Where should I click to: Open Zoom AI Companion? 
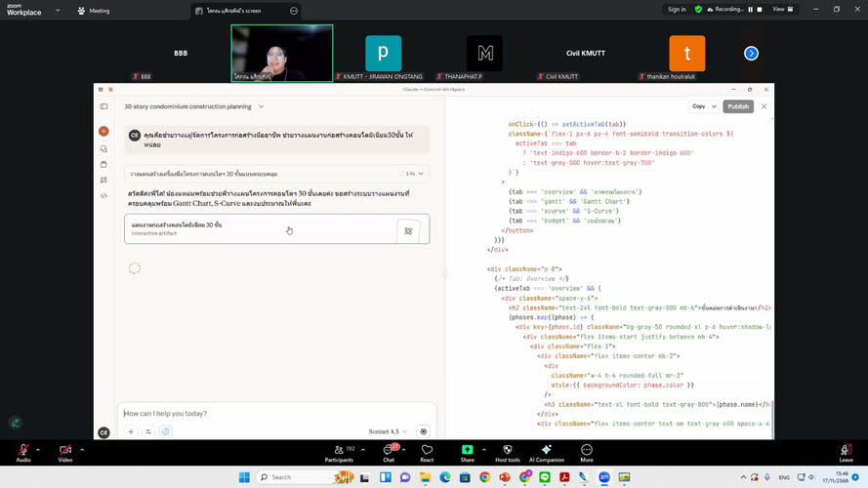tap(546, 453)
